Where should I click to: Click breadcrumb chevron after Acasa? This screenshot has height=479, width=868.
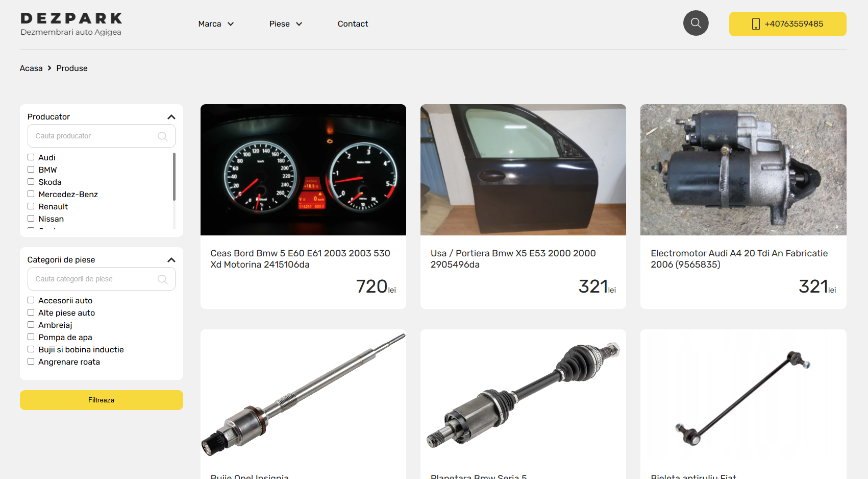coord(49,68)
